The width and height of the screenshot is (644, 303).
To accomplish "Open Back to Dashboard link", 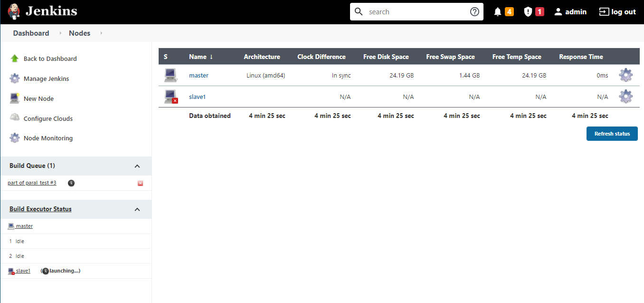I will (50, 59).
